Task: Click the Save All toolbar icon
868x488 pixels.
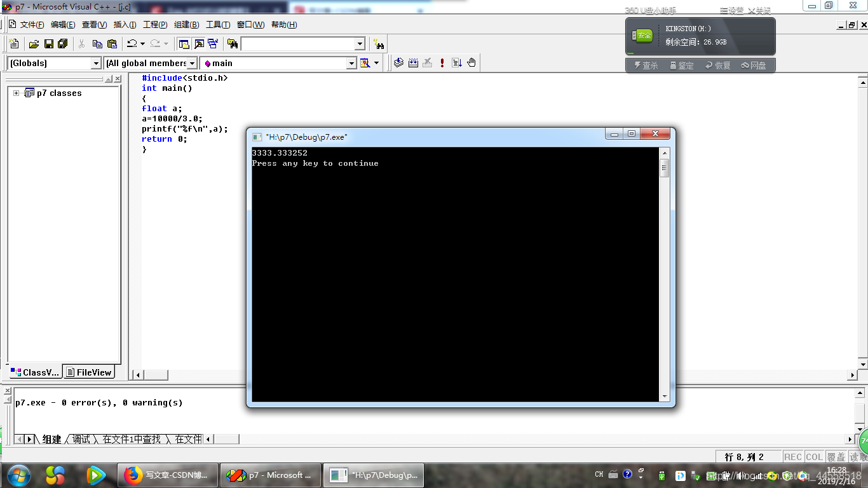Action: (62, 44)
